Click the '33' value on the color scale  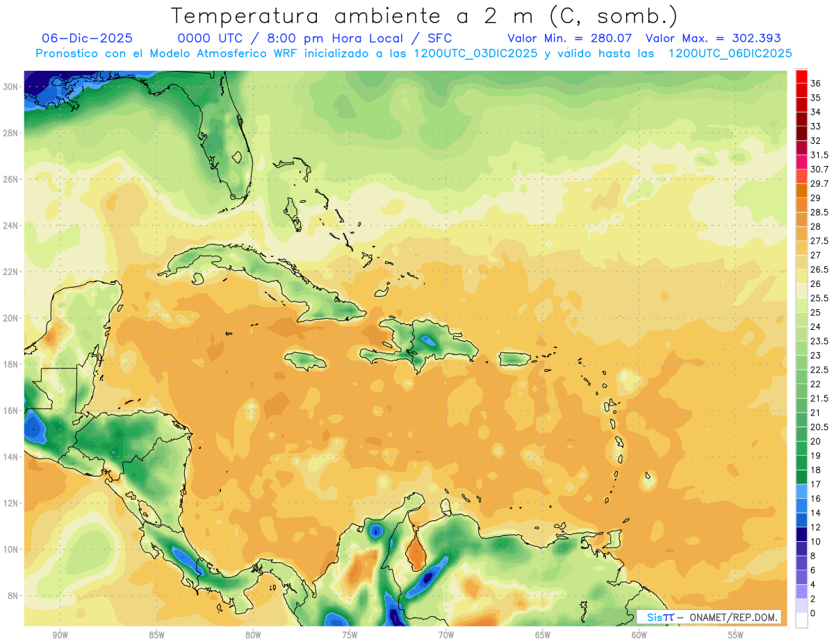(x=816, y=126)
